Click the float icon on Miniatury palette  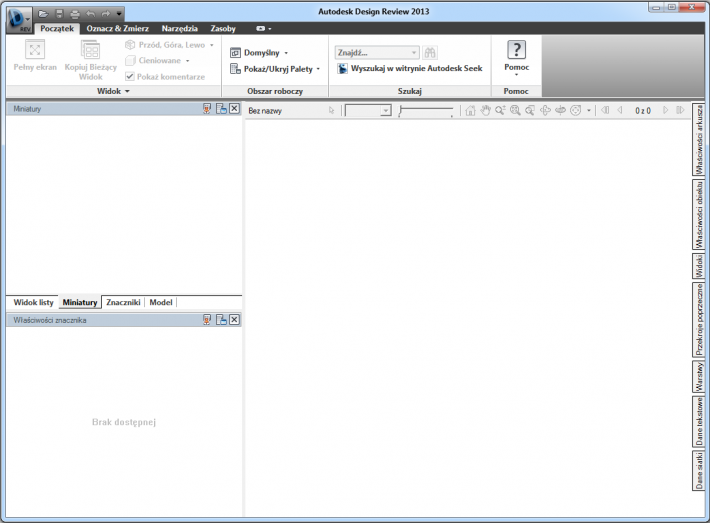[x=221, y=109]
